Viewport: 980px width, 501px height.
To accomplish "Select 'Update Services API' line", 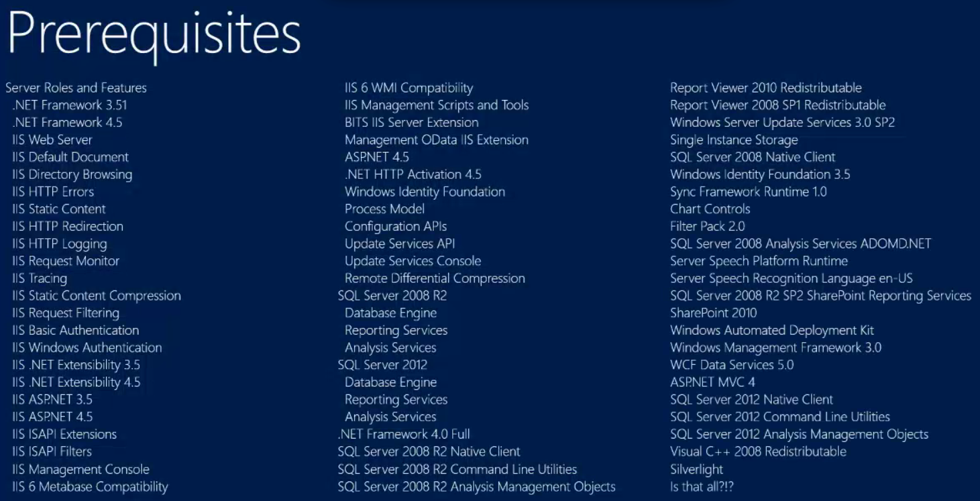I will pyautogui.click(x=400, y=244).
